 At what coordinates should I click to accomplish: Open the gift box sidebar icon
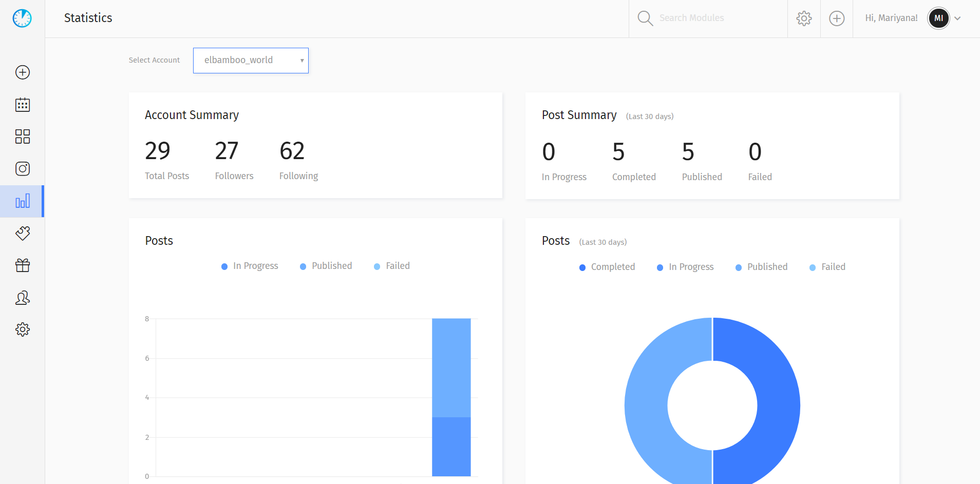click(23, 265)
